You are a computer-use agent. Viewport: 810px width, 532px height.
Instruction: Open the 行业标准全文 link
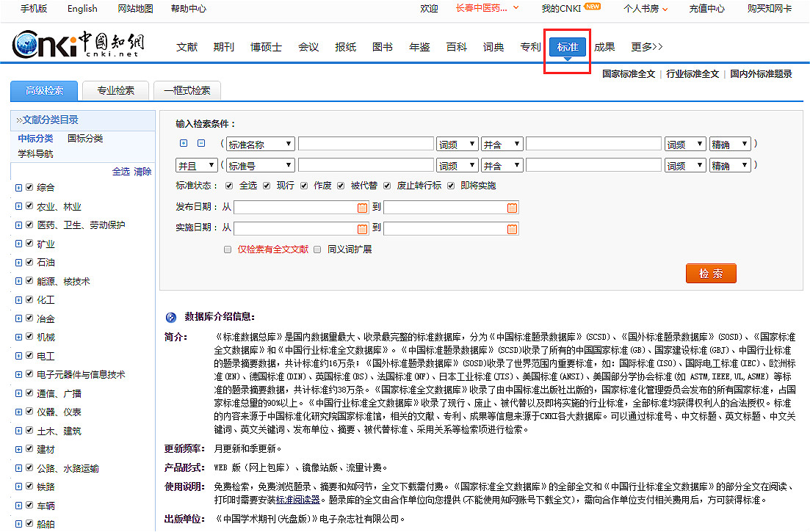coord(693,74)
